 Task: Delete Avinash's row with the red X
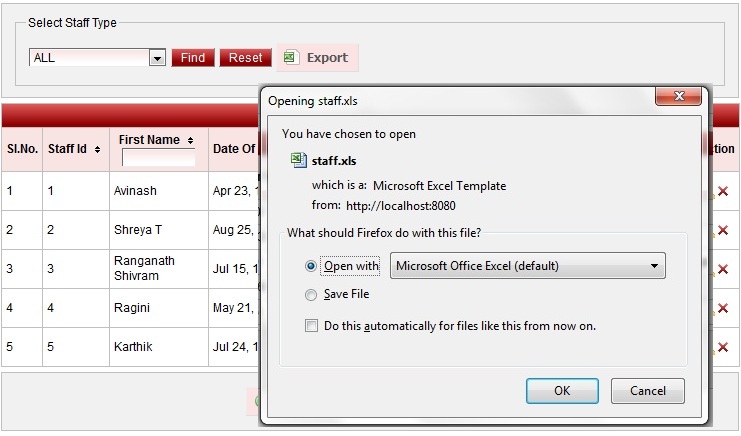[723, 191]
